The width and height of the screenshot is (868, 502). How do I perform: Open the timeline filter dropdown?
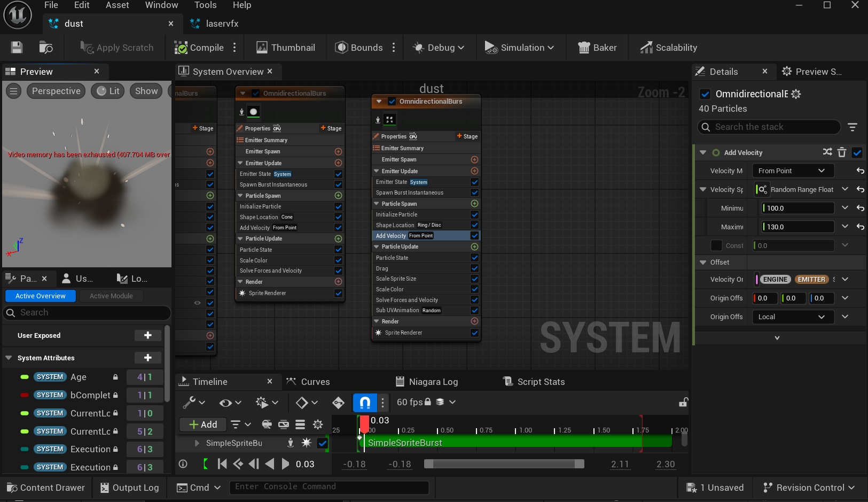[x=240, y=424]
